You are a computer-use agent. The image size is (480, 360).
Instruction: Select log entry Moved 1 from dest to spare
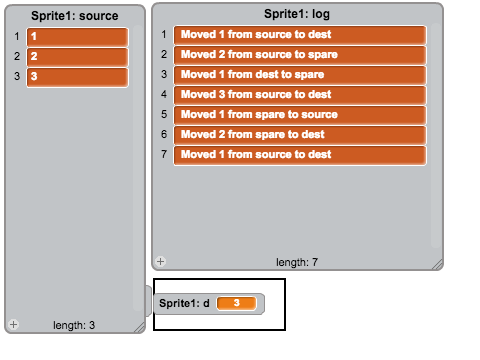coord(300,75)
